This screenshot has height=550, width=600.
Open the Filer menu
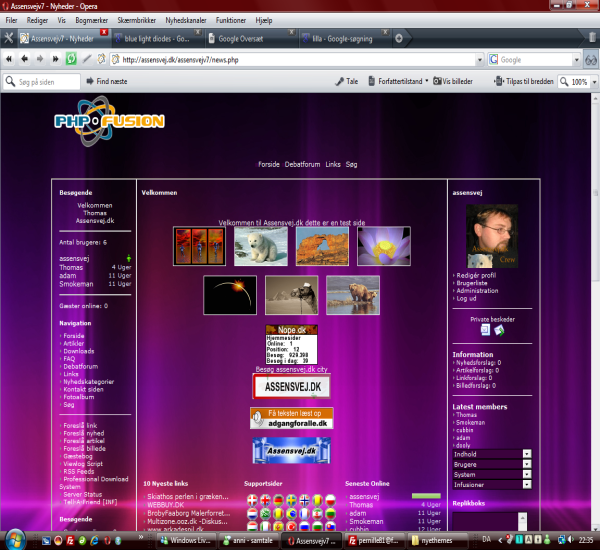[11, 20]
